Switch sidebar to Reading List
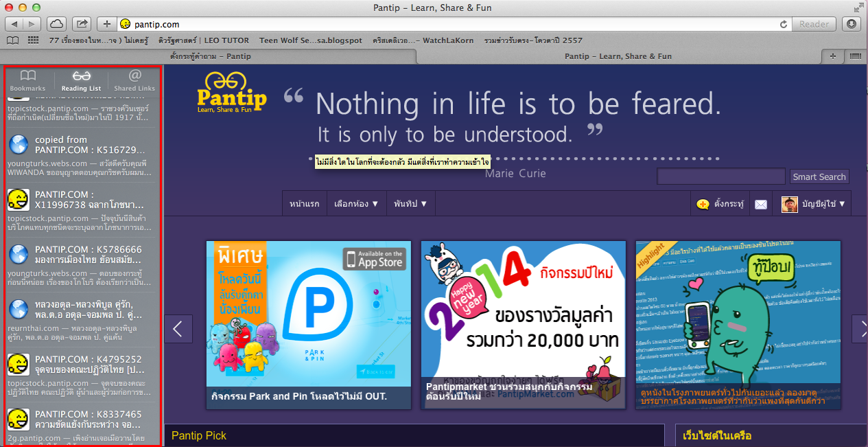This screenshot has height=447, width=868. [x=81, y=80]
